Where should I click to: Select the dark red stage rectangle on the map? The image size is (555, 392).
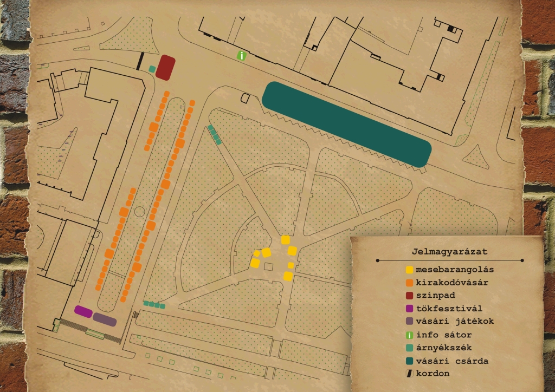166,68
